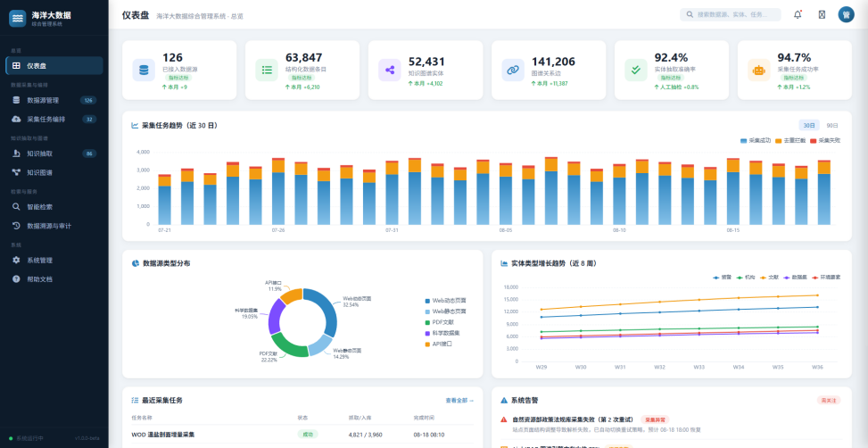868x448 pixels.
Task: Open 数据溯源与审计 via its history icon
Action: tap(16, 226)
